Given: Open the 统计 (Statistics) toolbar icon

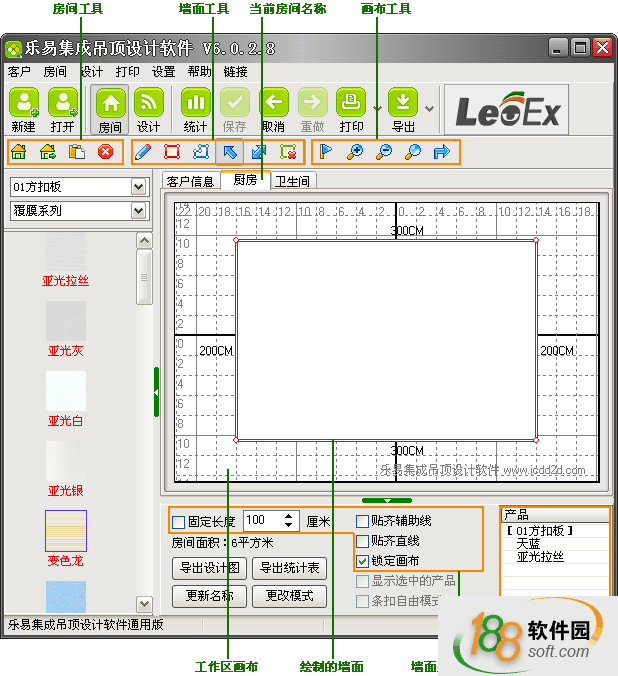Looking at the screenshot, I should click(x=196, y=109).
